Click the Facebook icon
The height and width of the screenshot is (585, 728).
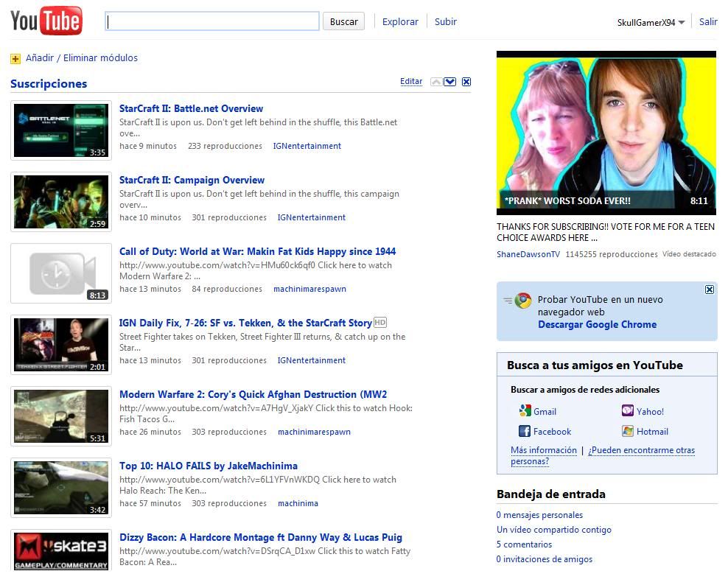tap(525, 431)
